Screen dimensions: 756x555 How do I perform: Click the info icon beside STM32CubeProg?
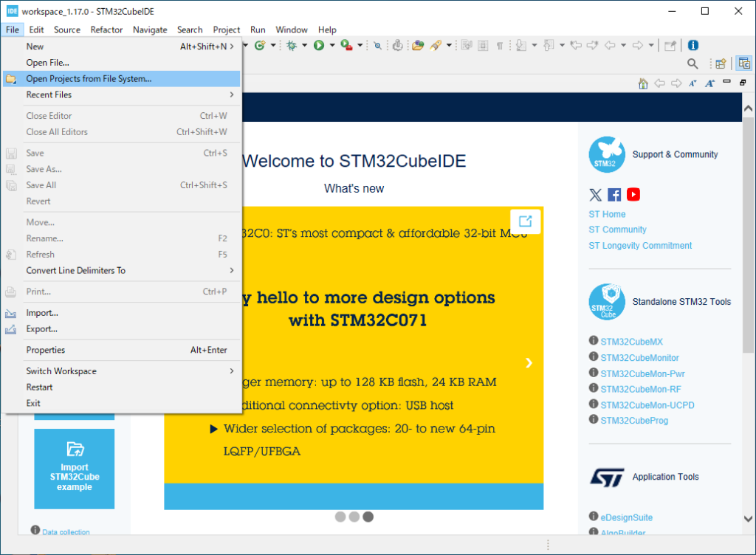coord(594,419)
